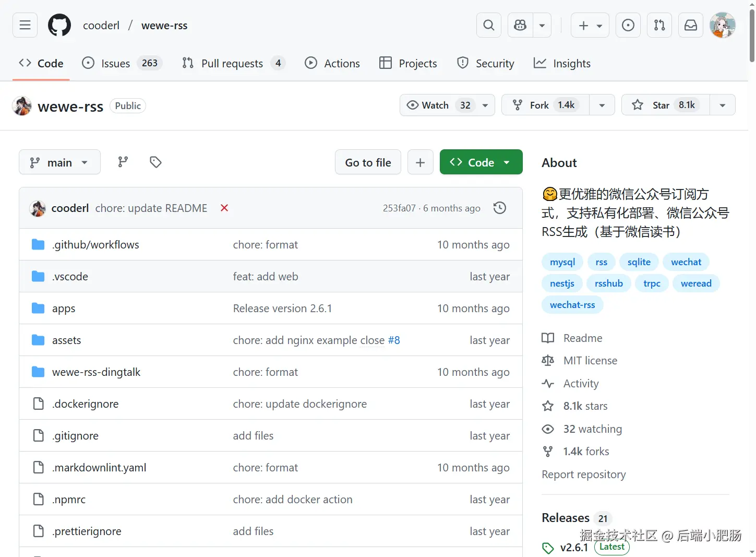Open the .prettierignore file
This screenshot has width=756, height=557.
click(x=87, y=531)
